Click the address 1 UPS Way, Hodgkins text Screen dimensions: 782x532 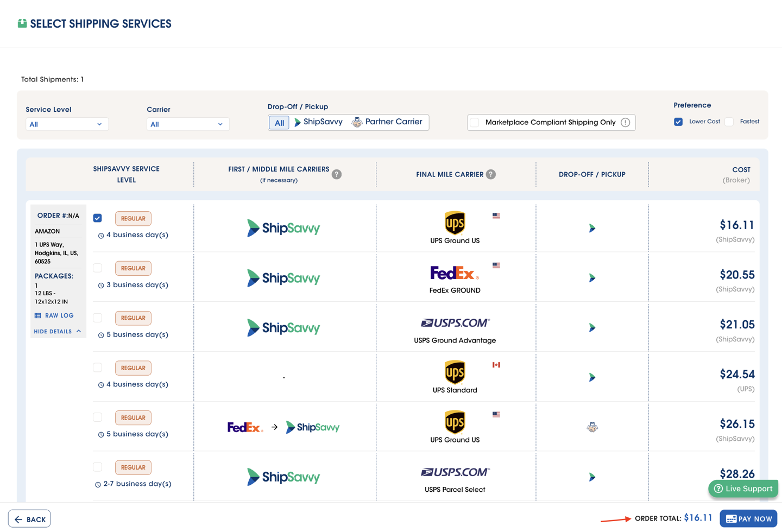(56, 253)
